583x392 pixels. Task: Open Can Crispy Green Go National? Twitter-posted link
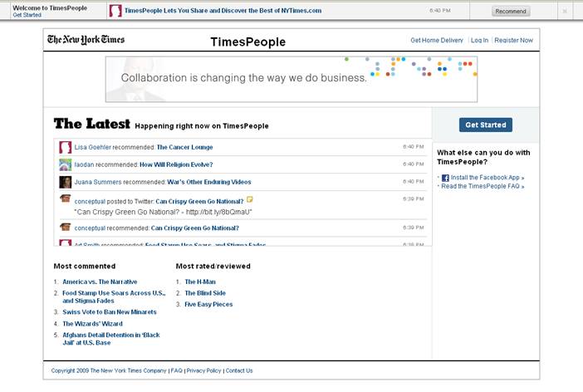coord(199,202)
